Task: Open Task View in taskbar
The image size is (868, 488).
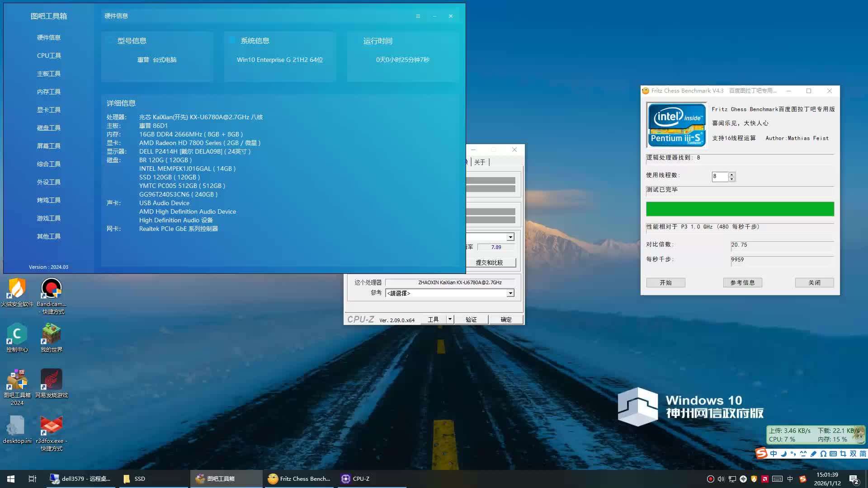Action: (x=33, y=479)
